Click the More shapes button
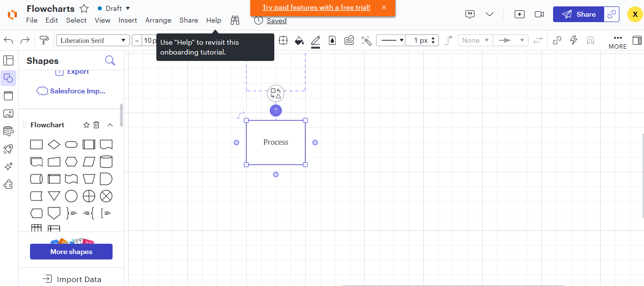This screenshot has width=644, height=286. click(71, 251)
